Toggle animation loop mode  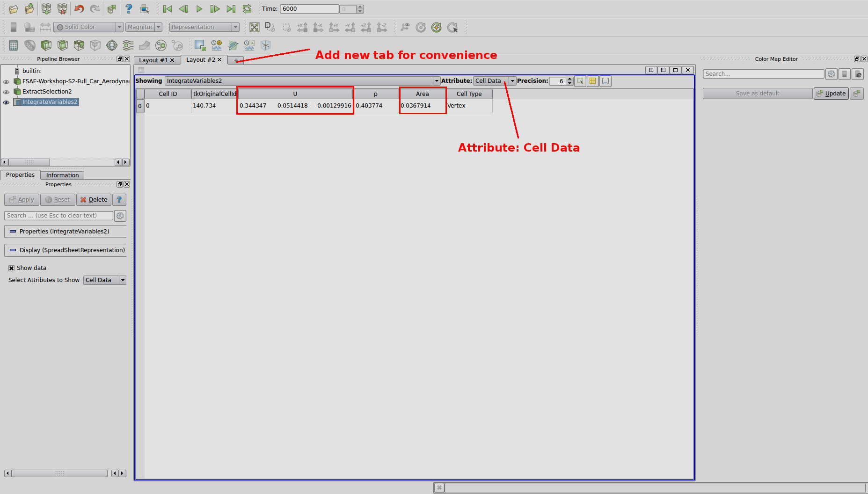[247, 9]
